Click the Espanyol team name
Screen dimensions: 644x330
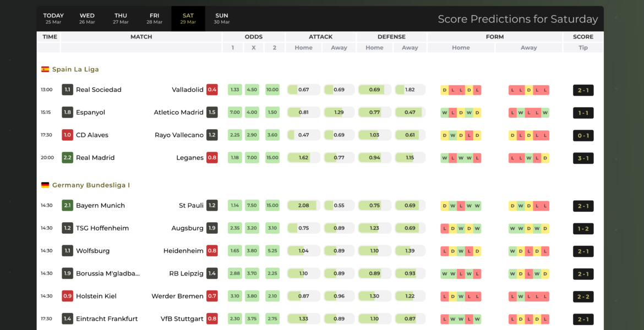[x=90, y=112]
